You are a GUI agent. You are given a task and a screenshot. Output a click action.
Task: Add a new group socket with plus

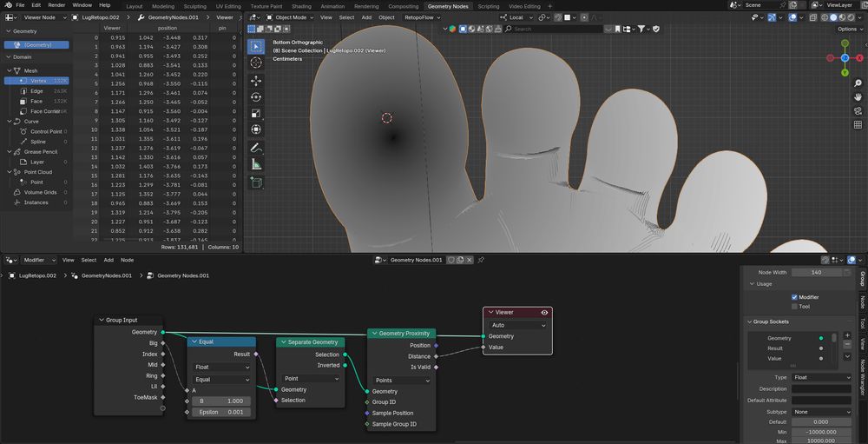(x=847, y=335)
